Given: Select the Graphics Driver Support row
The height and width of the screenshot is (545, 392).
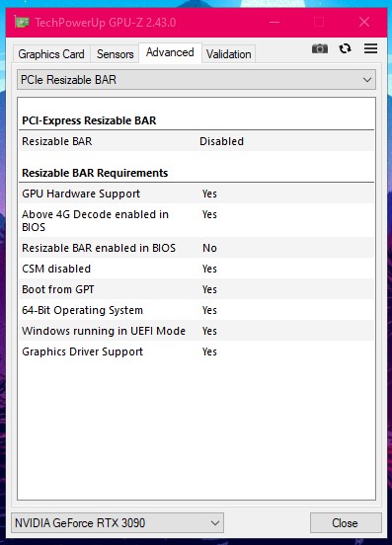Looking at the screenshot, I should (x=196, y=351).
